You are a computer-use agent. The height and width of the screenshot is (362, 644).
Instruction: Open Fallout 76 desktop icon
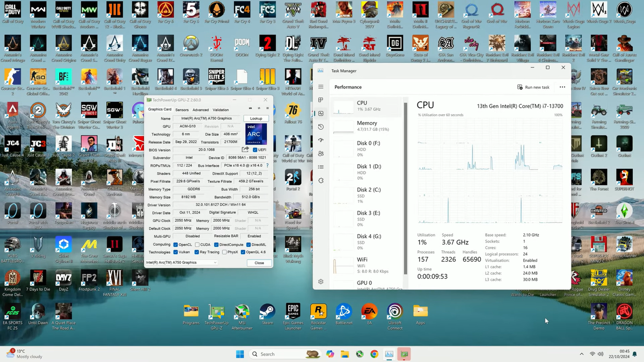pos(293,114)
